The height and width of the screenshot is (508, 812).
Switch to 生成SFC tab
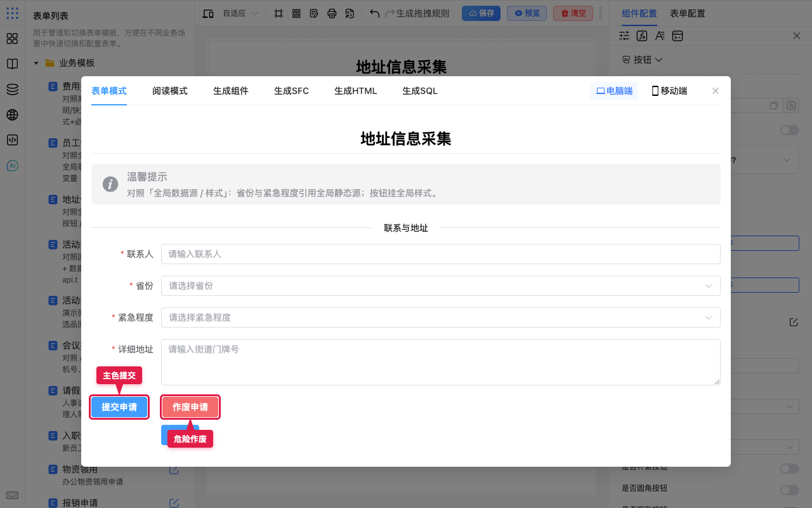[x=292, y=91]
